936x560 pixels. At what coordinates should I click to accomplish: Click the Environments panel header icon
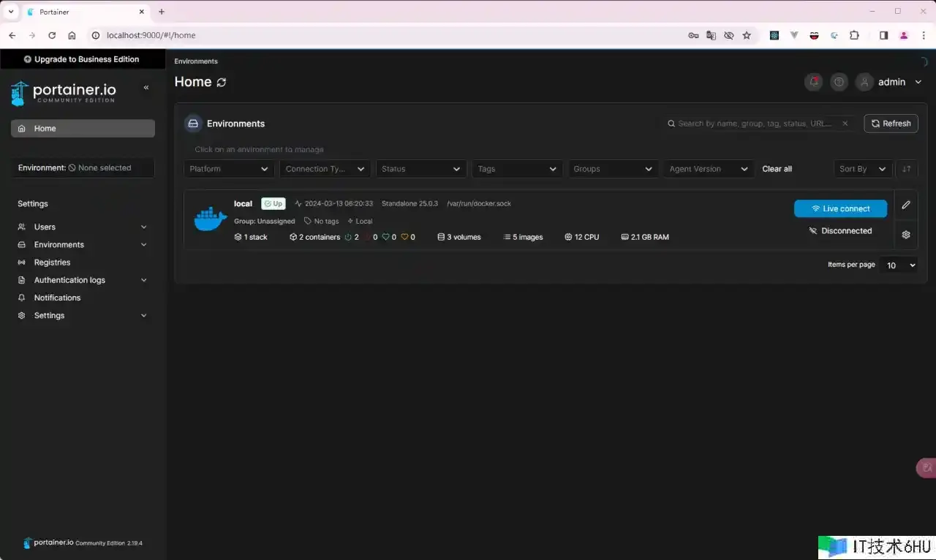pos(193,124)
